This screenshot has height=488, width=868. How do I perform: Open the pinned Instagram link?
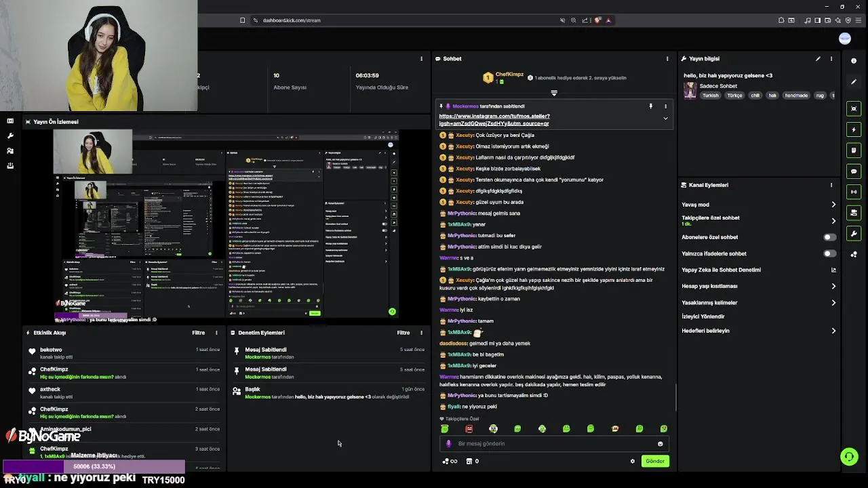(x=494, y=120)
